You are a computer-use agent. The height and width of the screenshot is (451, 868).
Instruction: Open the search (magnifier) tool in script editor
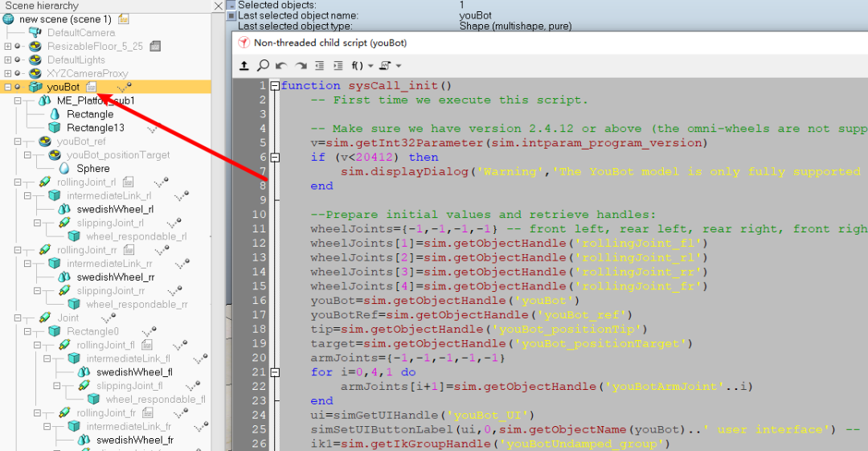tap(263, 65)
